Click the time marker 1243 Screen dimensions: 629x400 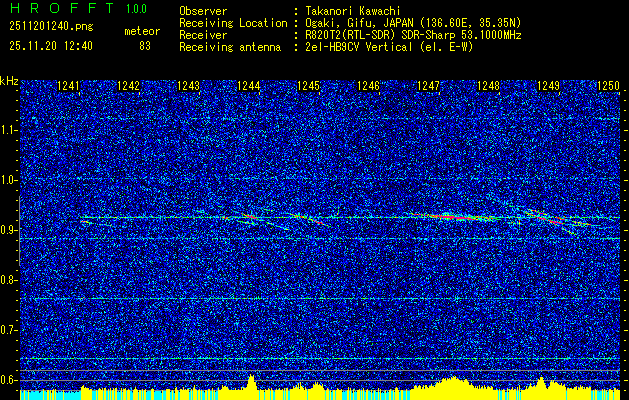point(189,85)
